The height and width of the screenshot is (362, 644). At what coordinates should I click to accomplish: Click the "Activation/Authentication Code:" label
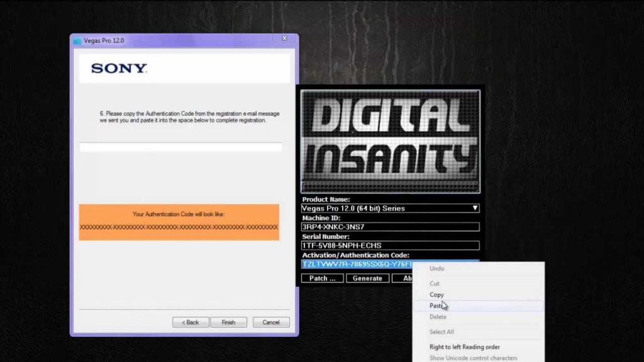[356, 255]
